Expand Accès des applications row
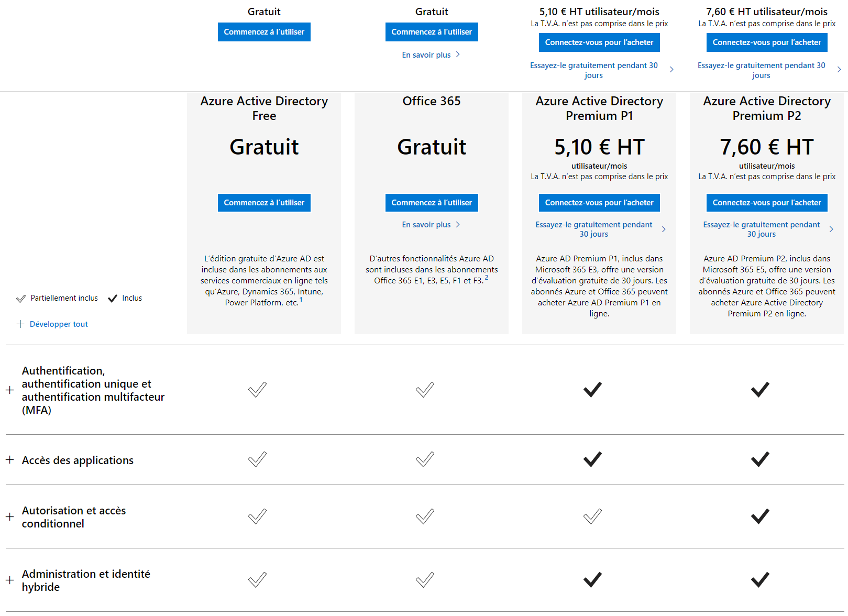Image resolution: width=848 pixels, height=616 pixels. (x=9, y=460)
